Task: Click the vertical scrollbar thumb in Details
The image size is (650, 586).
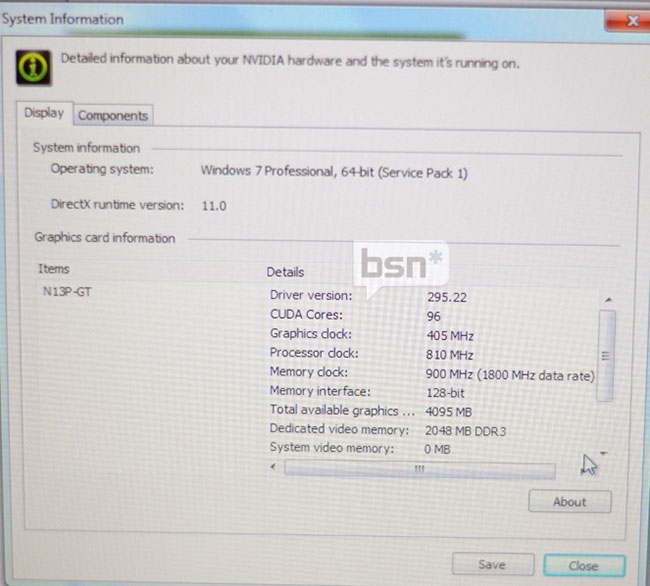Action: point(606,356)
